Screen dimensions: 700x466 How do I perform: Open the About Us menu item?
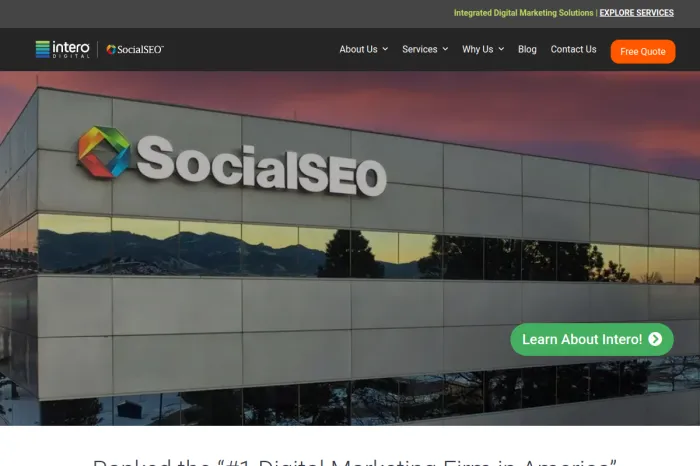[x=358, y=49]
